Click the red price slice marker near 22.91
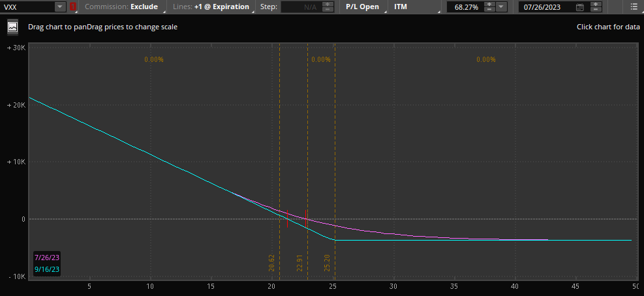The width and height of the screenshot is (644, 296). 306,218
